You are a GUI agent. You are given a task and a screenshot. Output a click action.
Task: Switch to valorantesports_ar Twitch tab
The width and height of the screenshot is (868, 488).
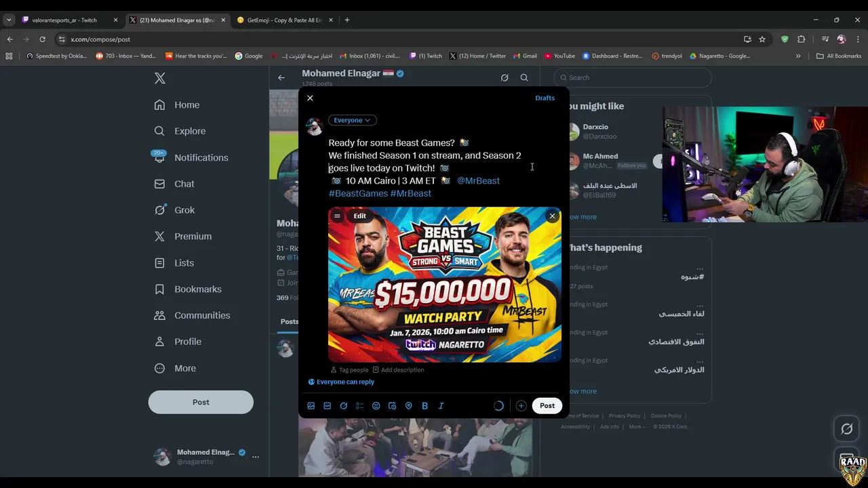click(70, 20)
